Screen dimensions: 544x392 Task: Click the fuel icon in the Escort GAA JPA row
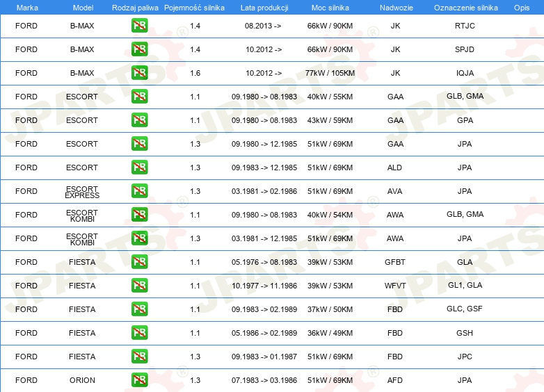coord(139,143)
